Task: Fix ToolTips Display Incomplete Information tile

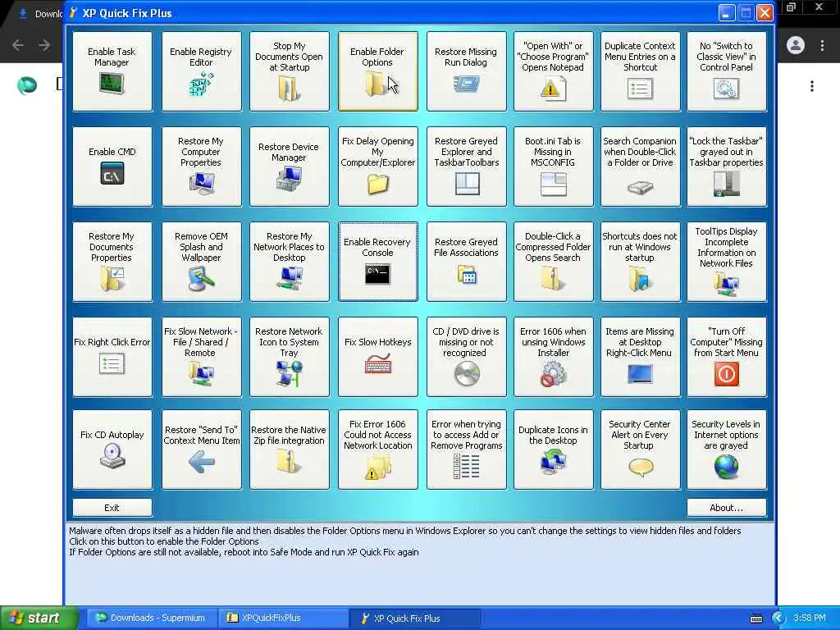Action: pos(727,262)
